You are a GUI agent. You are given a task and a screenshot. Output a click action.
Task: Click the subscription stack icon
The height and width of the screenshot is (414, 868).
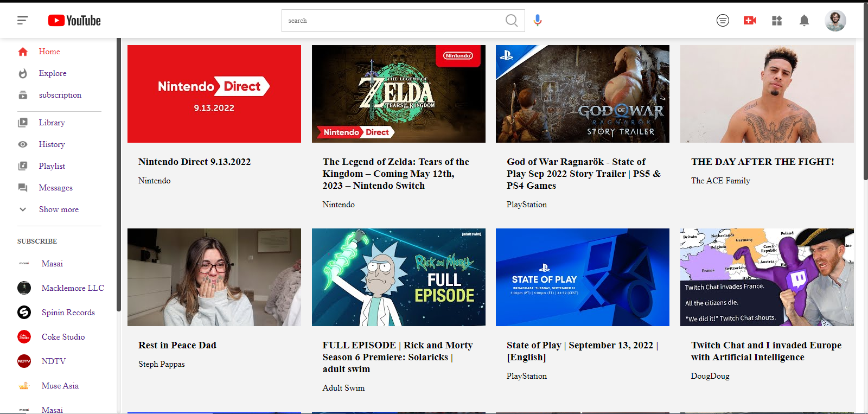click(x=23, y=95)
